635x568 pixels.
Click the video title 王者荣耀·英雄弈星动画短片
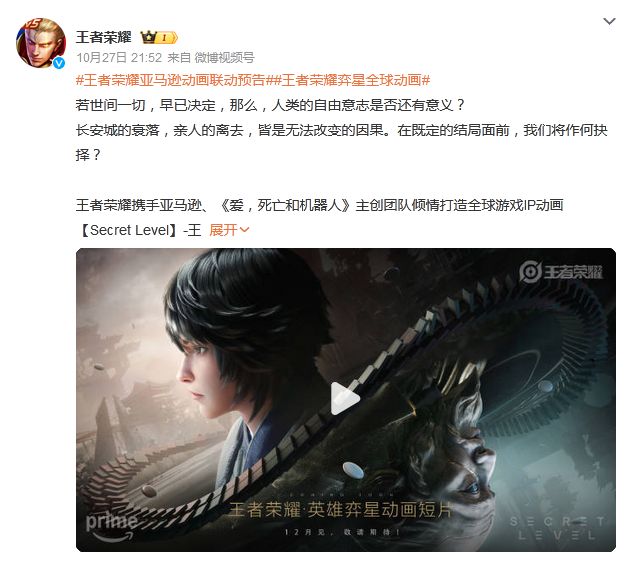(x=340, y=510)
